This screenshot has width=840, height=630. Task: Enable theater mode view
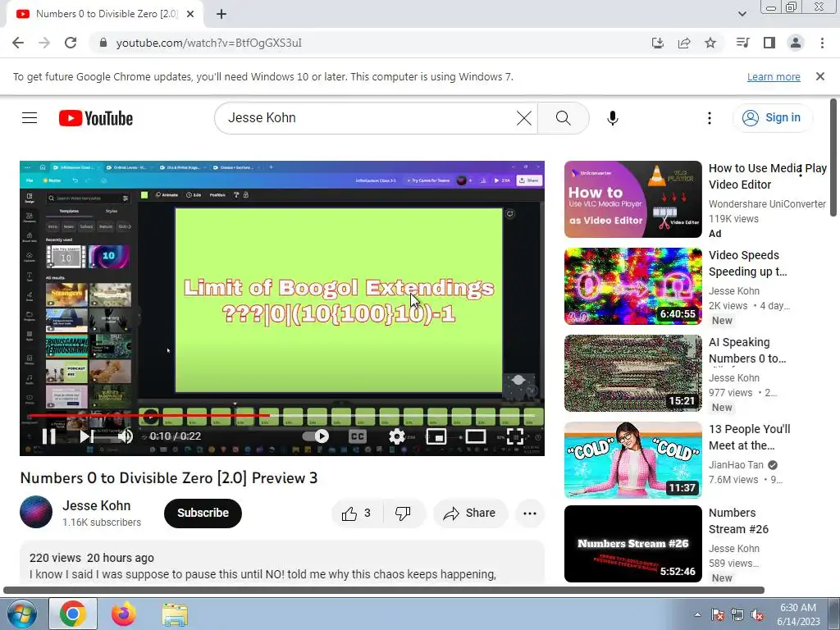coord(476,436)
